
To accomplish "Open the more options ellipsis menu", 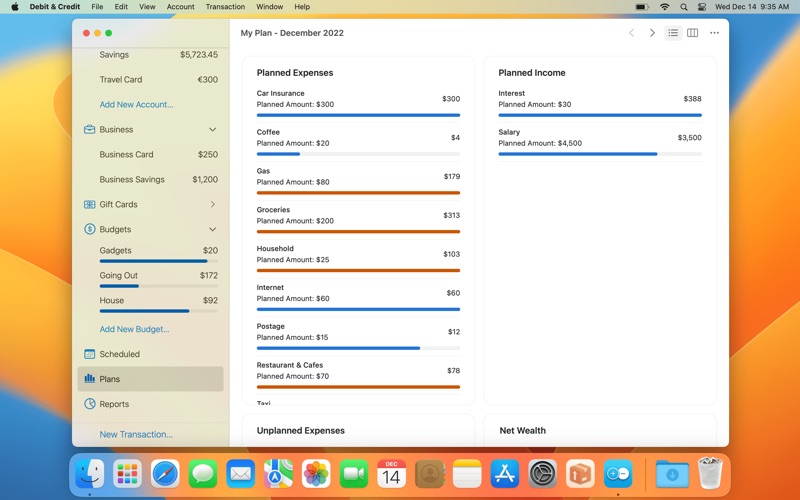I will click(714, 33).
